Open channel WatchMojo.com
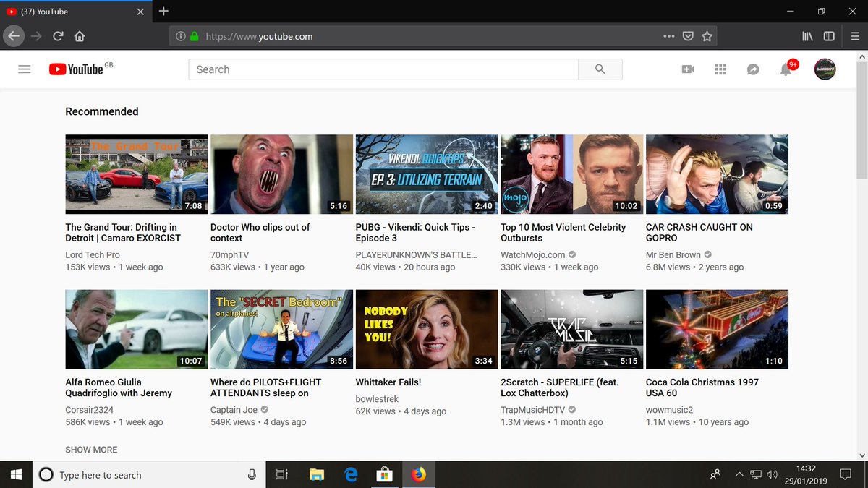 tap(533, 255)
